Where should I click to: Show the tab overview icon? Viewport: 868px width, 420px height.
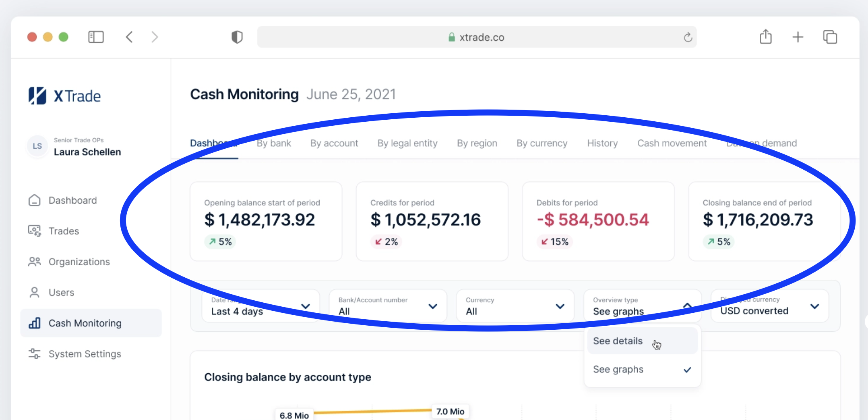click(830, 37)
